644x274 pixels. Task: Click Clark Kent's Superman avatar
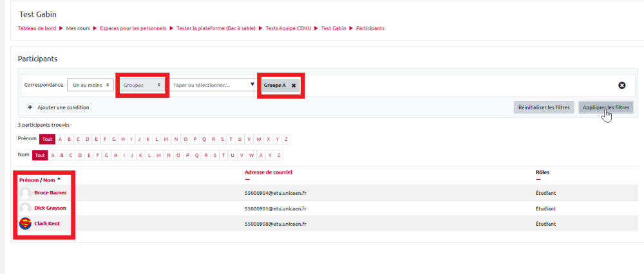click(25, 224)
